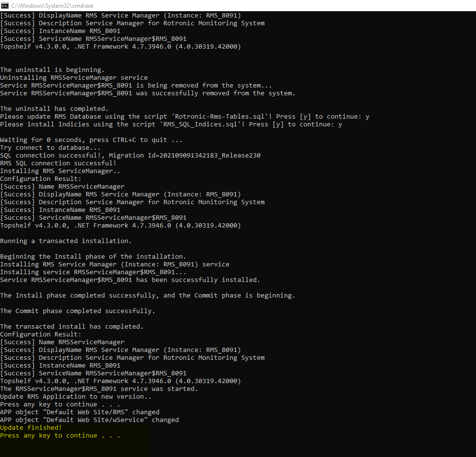Viewport: 476px width, 457px height.
Task: Click 'The transacted install has completed.' line
Action: pyautogui.click(x=71, y=327)
